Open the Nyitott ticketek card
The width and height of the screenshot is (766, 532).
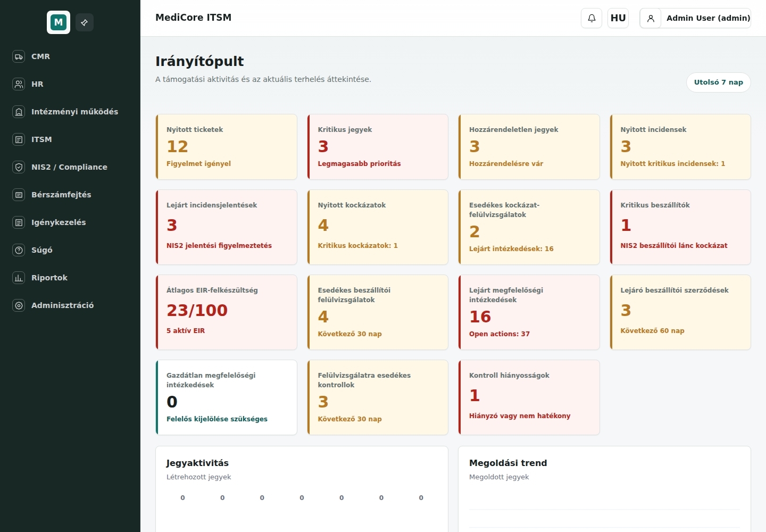(x=227, y=147)
